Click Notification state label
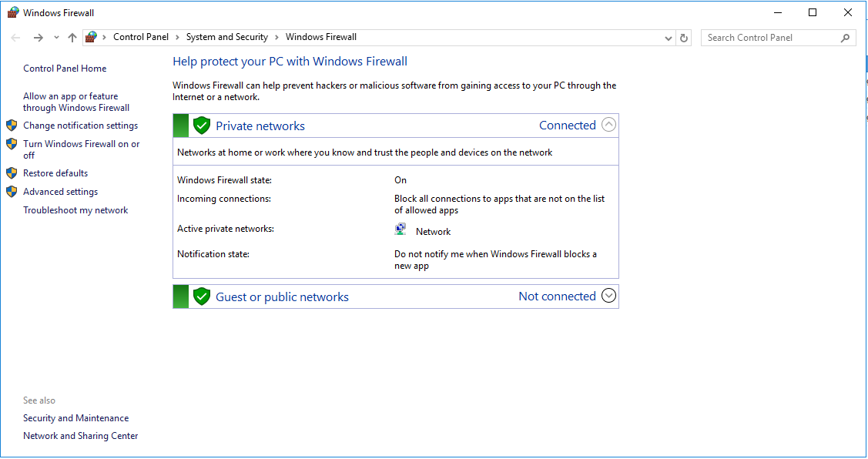The height and width of the screenshot is (459, 868). (x=213, y=254)
